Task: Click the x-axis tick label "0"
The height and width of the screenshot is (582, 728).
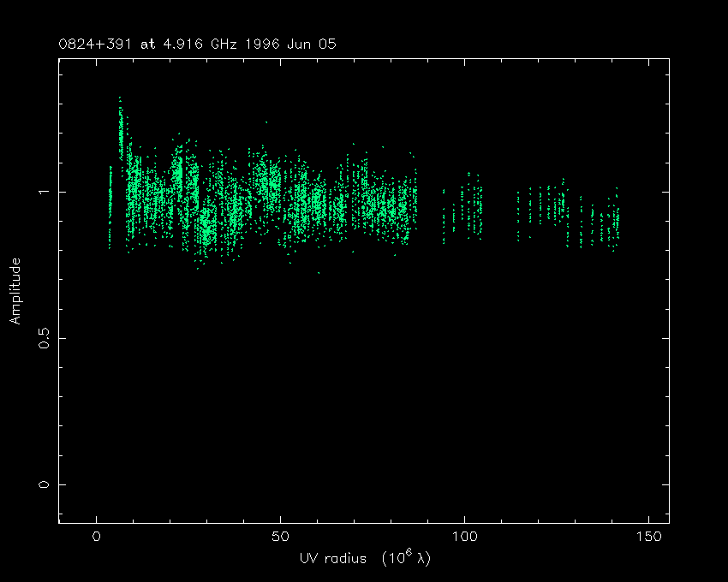Action: 97,537
